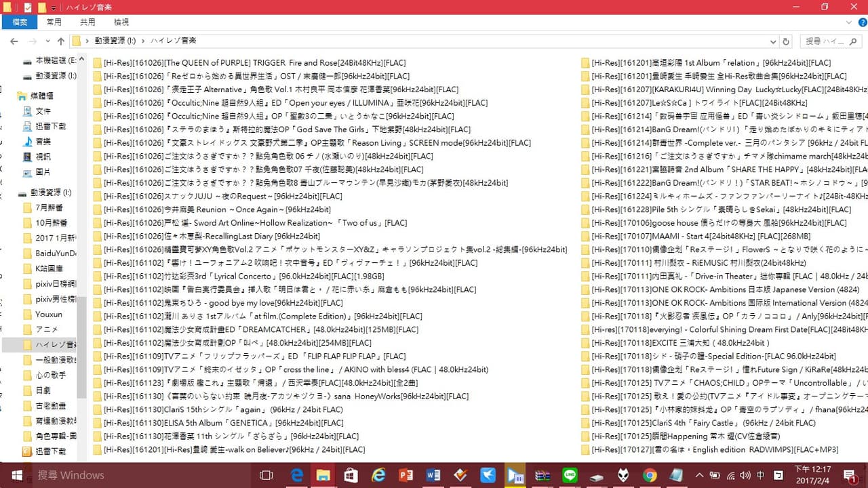Select 心の歌手 folder in navigation tree
Screen dimensions: 868x488
[50, 375]
